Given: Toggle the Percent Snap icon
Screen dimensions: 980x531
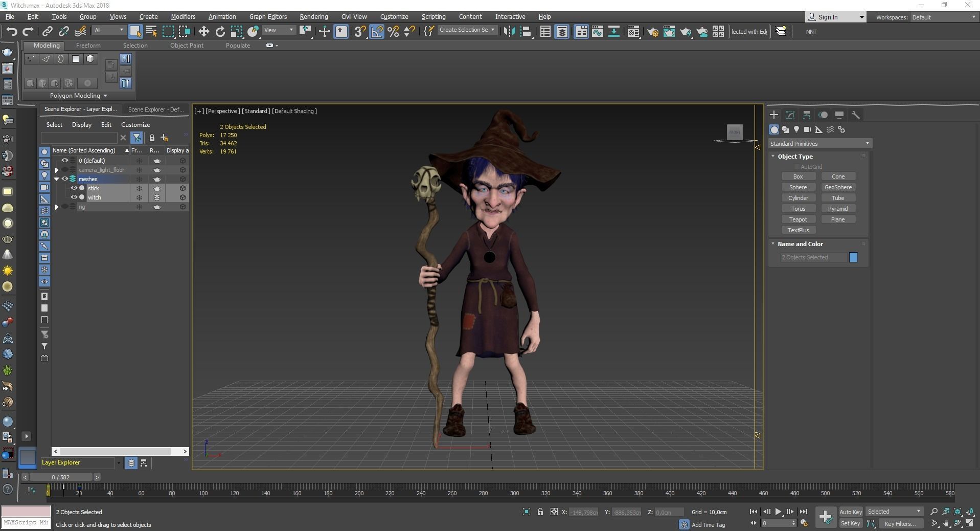Looking at the screenshot, I should coord(393,32).
